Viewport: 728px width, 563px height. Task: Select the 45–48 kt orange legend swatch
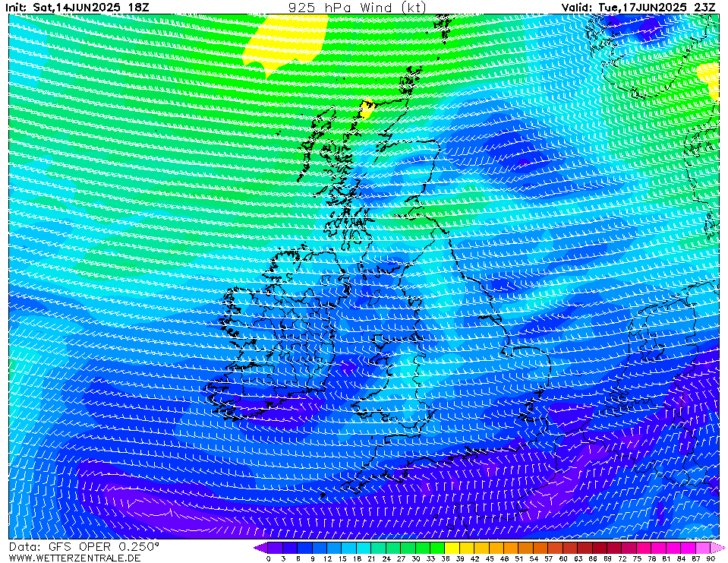pyautogui.click(x=496, y=548)
